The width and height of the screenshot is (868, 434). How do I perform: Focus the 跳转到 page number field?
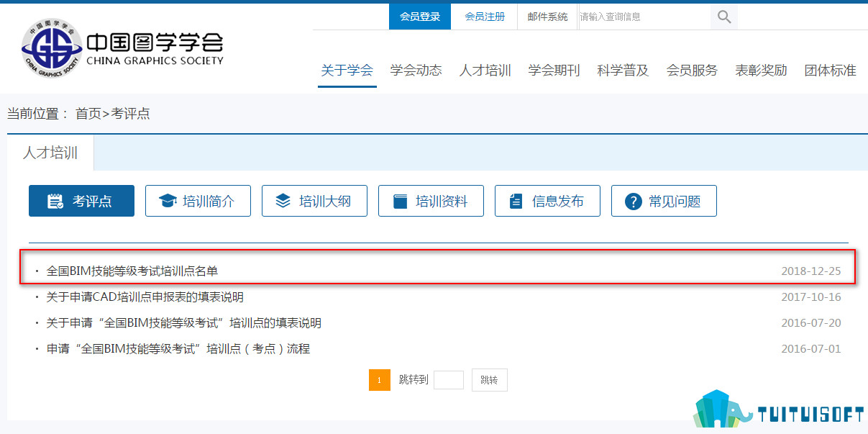click(x=449, y=380)
